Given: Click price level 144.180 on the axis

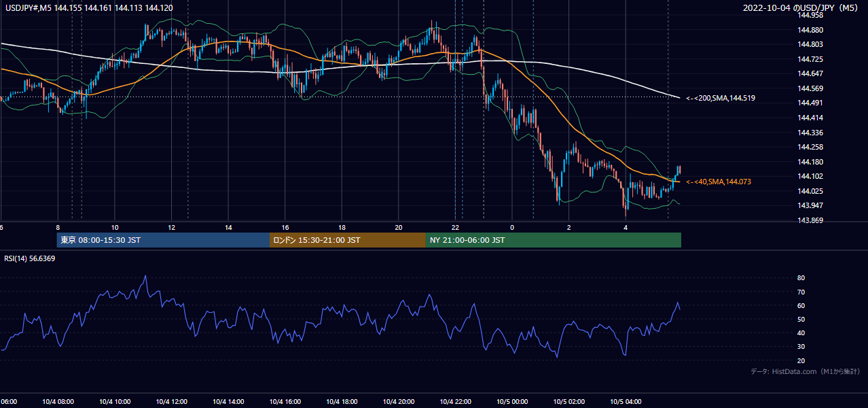Looking at the screenshot, I should [x=810, y=162].
